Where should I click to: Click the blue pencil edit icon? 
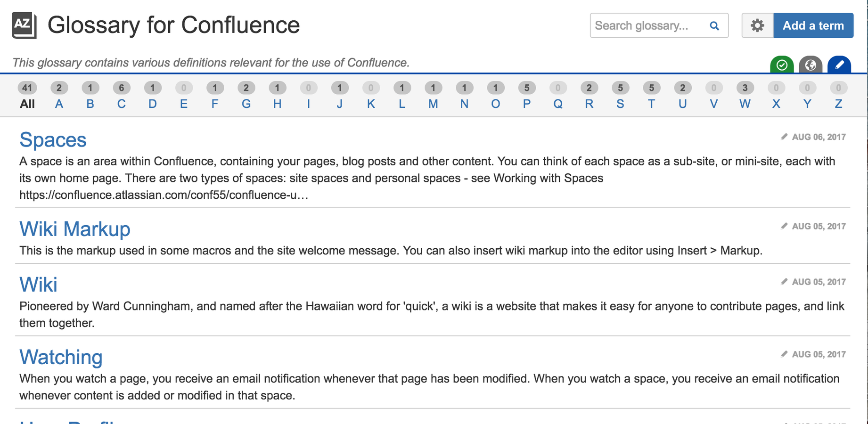pos(839,65)
